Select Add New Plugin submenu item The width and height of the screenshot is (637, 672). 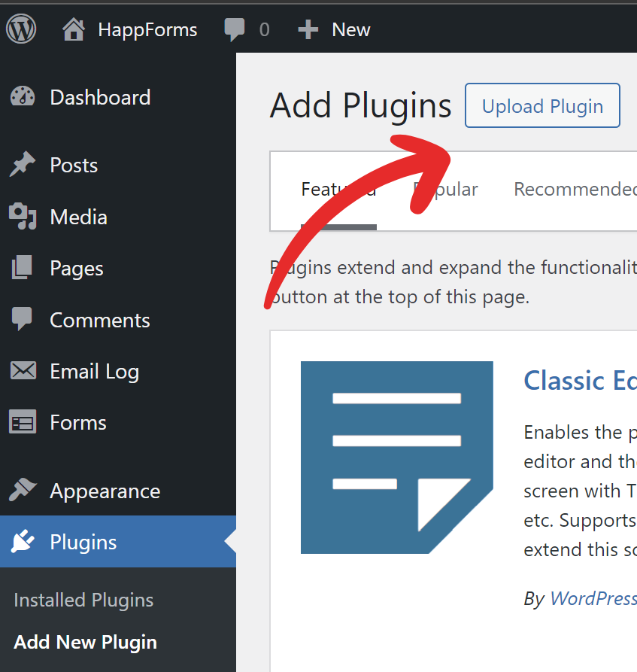[x=85, y=642]
